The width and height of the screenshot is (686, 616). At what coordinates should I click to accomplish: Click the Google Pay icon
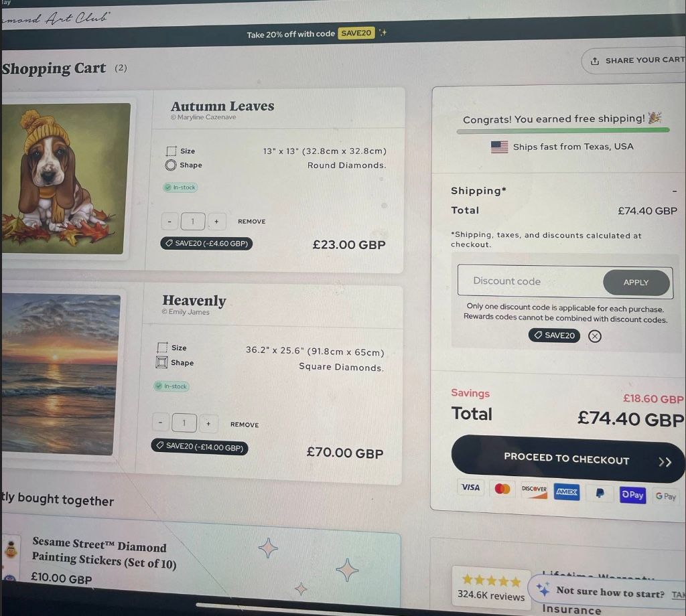[666, 496]
